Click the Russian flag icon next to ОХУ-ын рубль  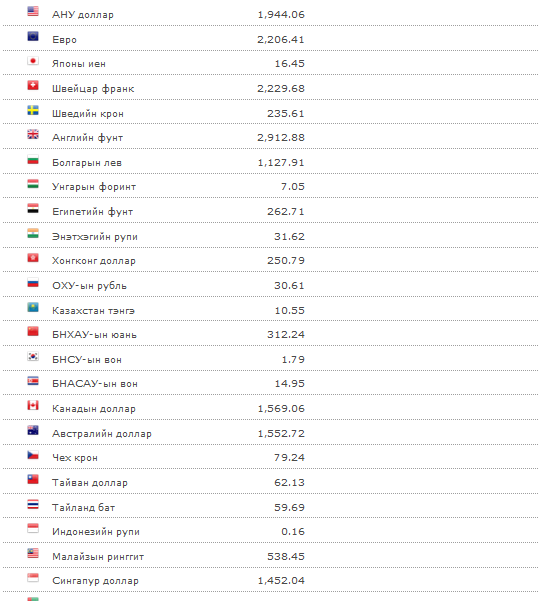[x=33, y=282]
